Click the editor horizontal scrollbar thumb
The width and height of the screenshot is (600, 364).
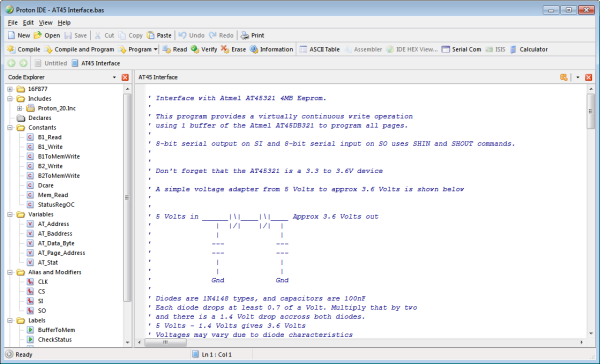(165, 342)
